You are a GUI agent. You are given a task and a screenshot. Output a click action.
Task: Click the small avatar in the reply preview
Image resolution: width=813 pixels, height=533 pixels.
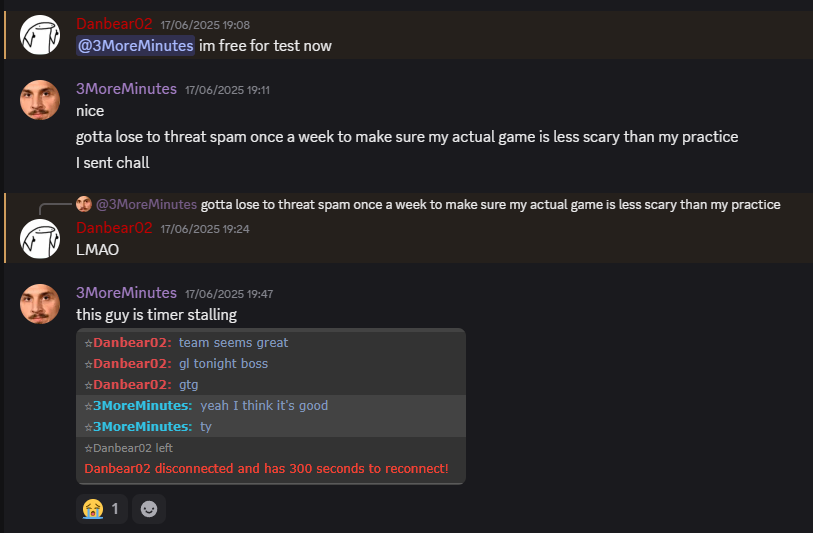point(84,204)
